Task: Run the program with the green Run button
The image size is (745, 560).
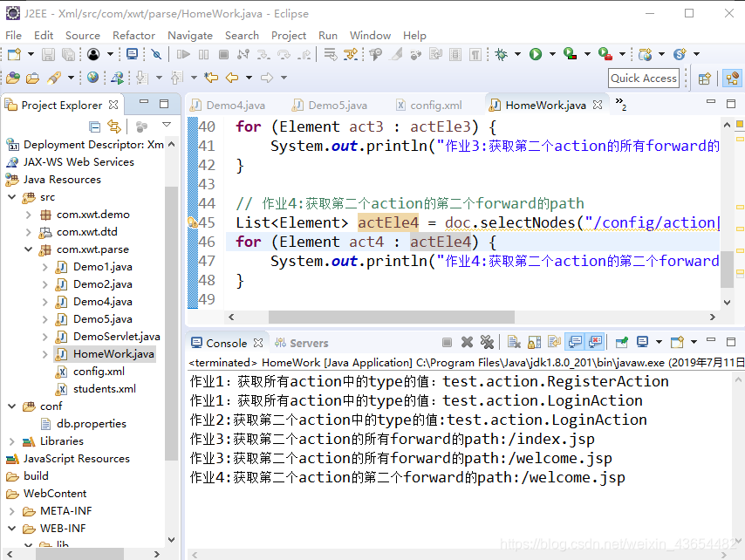Action: [536, 55]
